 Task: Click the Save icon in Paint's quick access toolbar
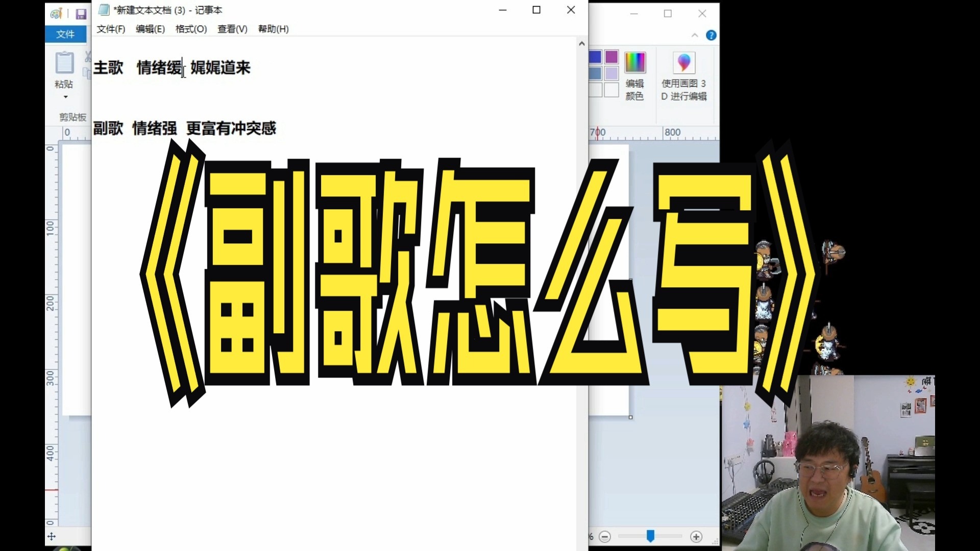tap(81, 14)
